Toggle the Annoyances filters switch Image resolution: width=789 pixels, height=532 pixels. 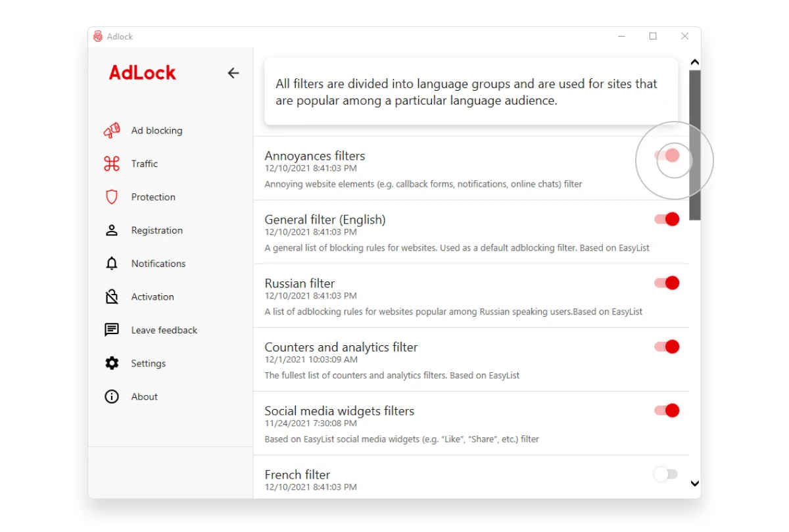point(667,155)
